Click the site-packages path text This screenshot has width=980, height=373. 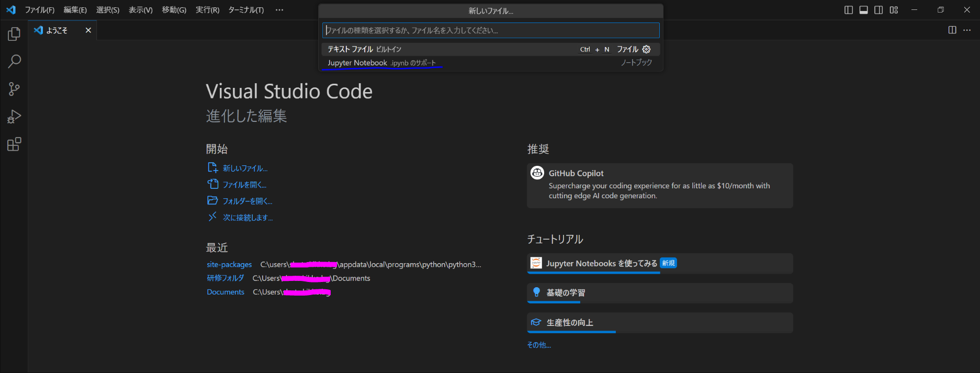click(x=370, y=265)
